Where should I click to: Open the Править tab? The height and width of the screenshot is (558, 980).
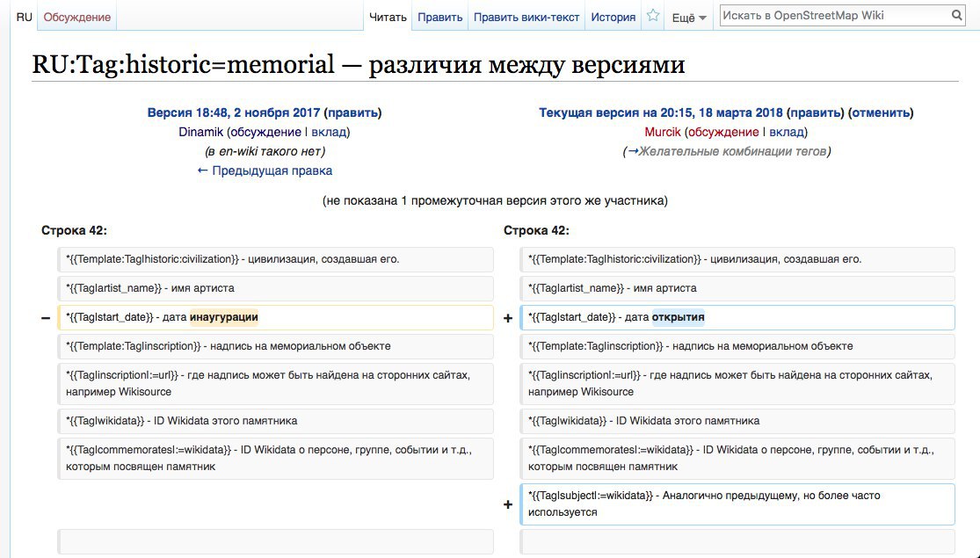(440, 17)
